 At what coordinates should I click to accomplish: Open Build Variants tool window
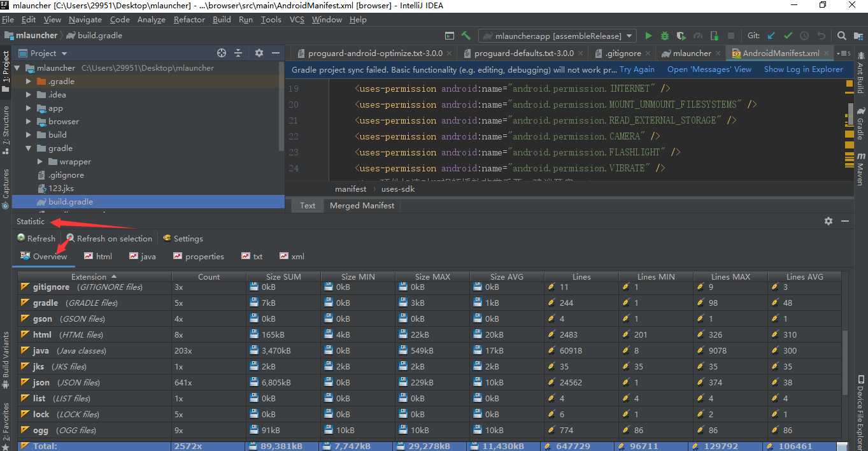tap(6, 361)
